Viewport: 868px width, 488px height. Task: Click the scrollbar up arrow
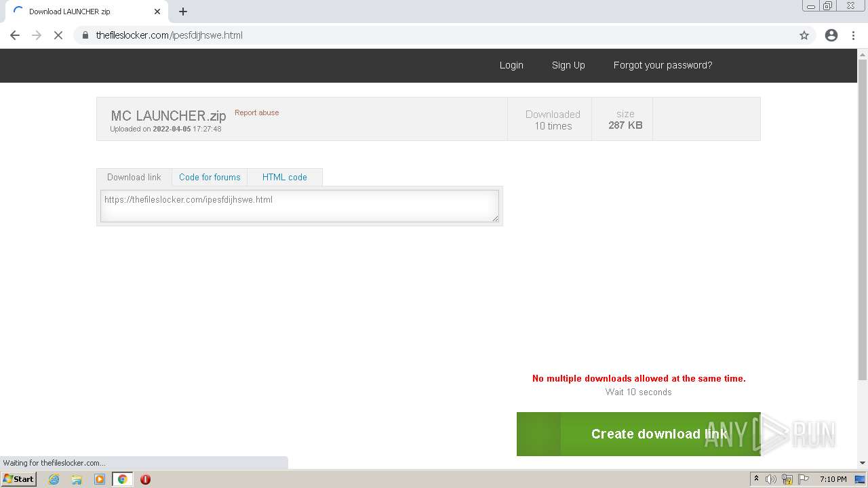click(x=863, y=54)
